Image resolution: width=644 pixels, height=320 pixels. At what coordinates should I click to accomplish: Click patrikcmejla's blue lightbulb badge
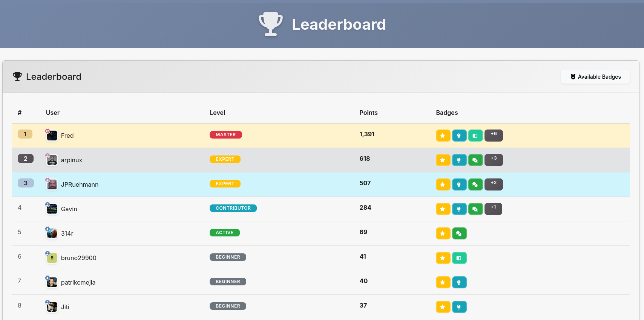click(x=459, y=282)
